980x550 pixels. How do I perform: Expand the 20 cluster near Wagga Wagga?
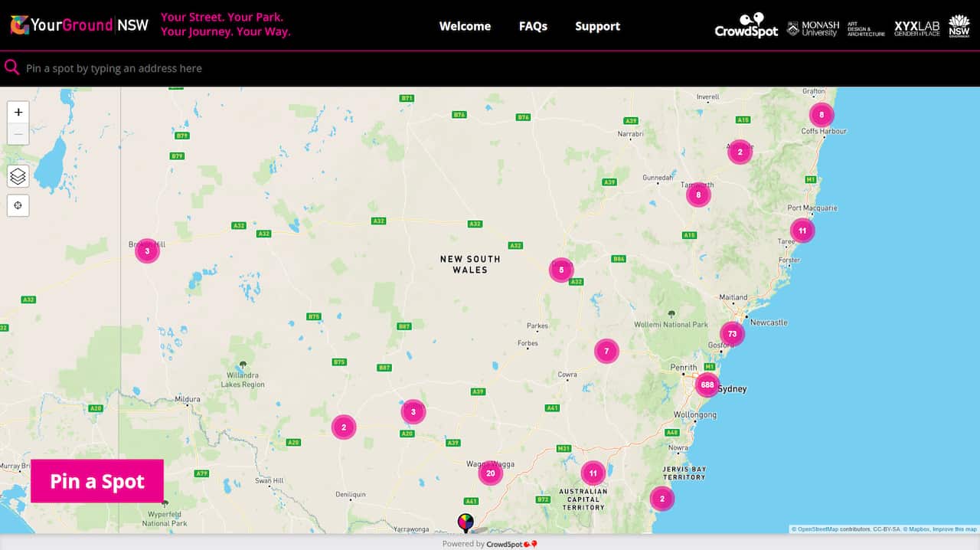click(490, 473)
